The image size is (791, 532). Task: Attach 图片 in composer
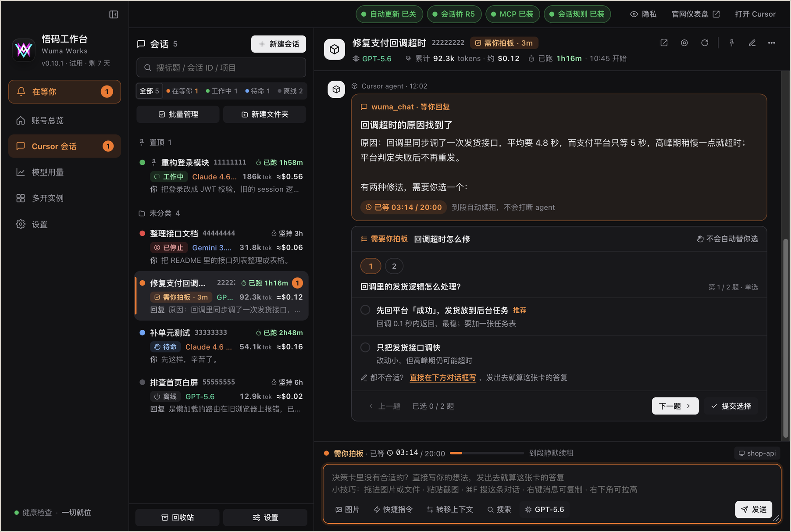347,510
